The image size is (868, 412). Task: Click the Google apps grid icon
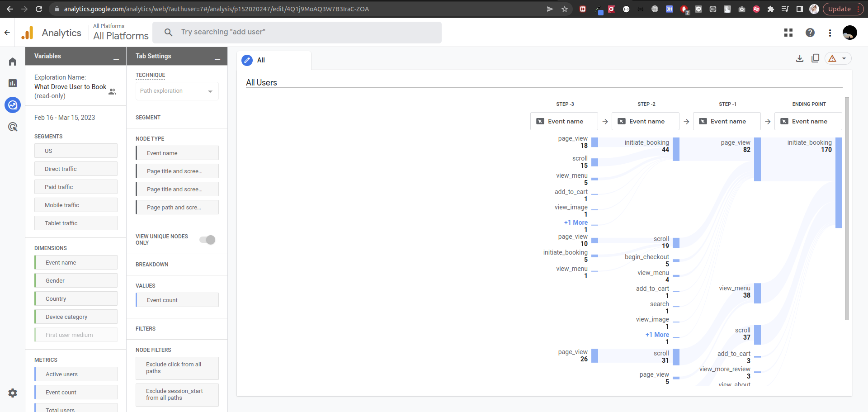click(x=788, y=33)
